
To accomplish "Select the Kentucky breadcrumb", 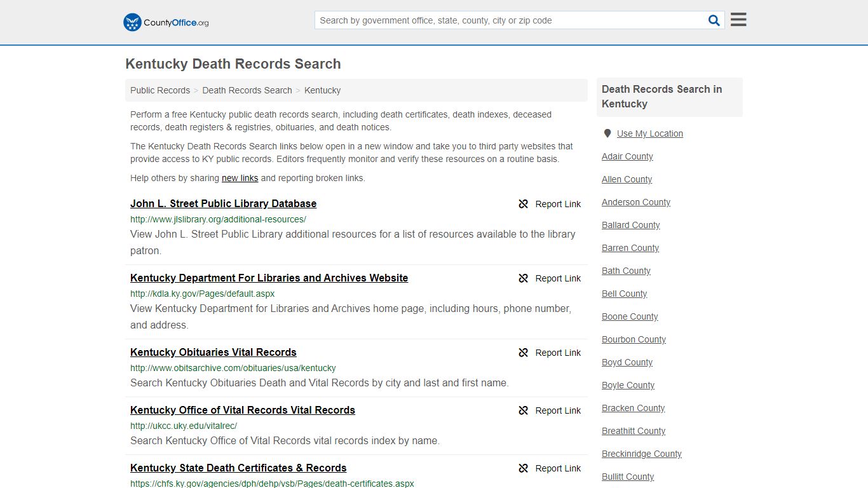I will pyautogui.click(x=322, y=90).
